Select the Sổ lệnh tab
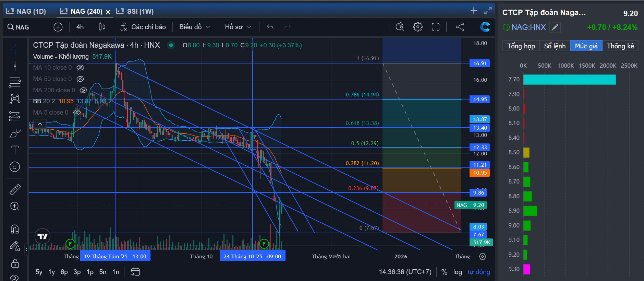The image size is (644, 281). click(x=555, y=46)
